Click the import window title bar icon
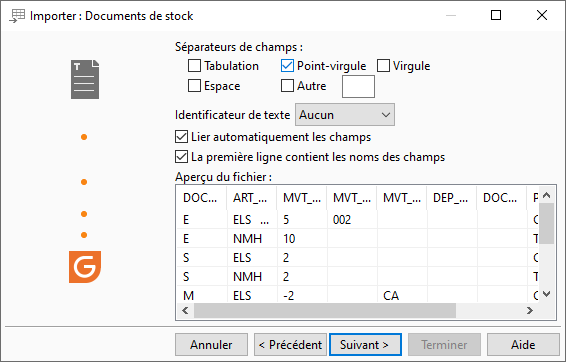The height and width of the screenshot is (362, 566). 17,16
